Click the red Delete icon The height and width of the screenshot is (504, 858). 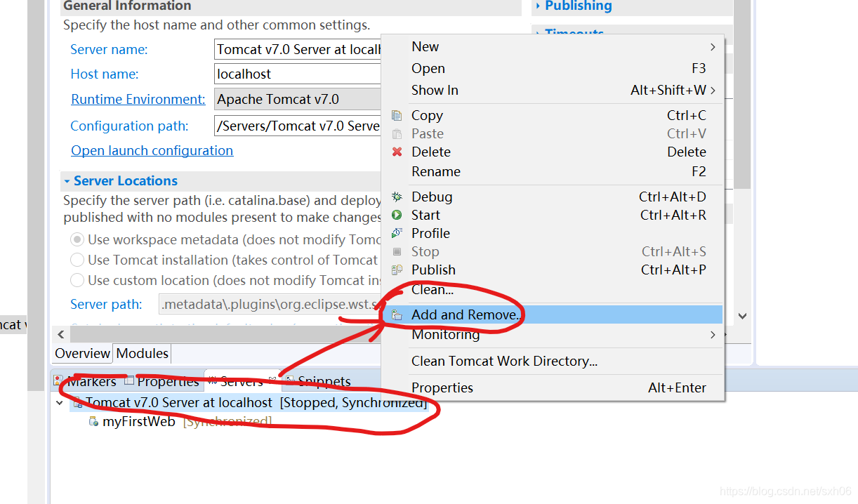(x=397, y=152)
